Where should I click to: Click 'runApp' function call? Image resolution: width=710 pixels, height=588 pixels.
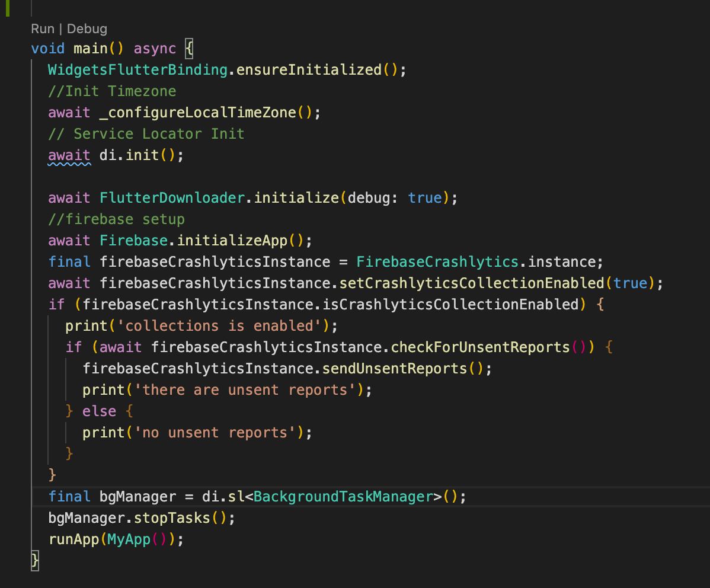(x=73, y=539)
